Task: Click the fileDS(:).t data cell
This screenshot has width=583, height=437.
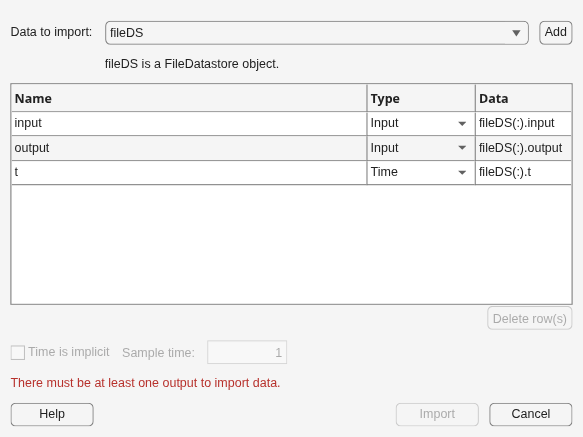Action: 523,172
